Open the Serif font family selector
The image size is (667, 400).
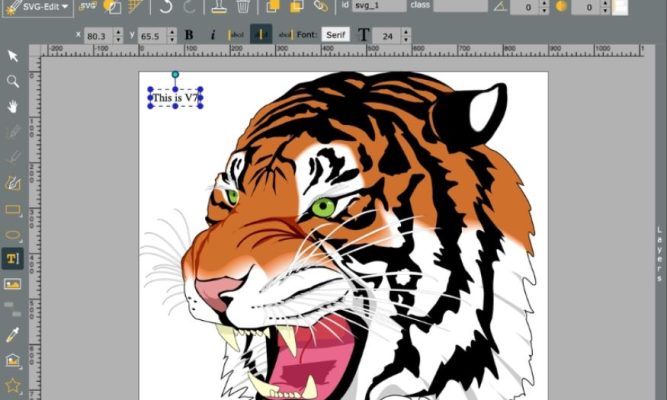tap(334, 35)
